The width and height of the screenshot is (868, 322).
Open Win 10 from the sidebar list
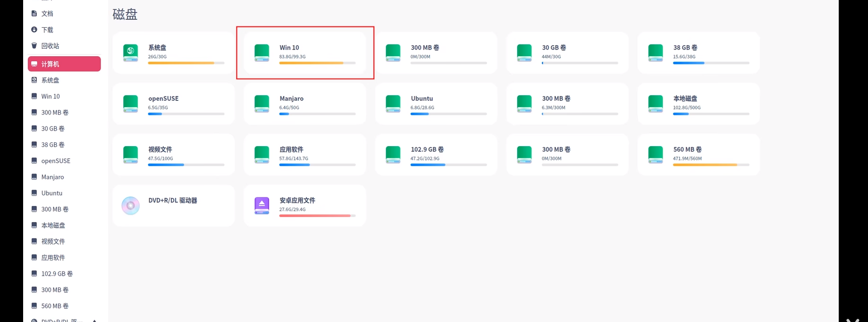tap(64, 96)
